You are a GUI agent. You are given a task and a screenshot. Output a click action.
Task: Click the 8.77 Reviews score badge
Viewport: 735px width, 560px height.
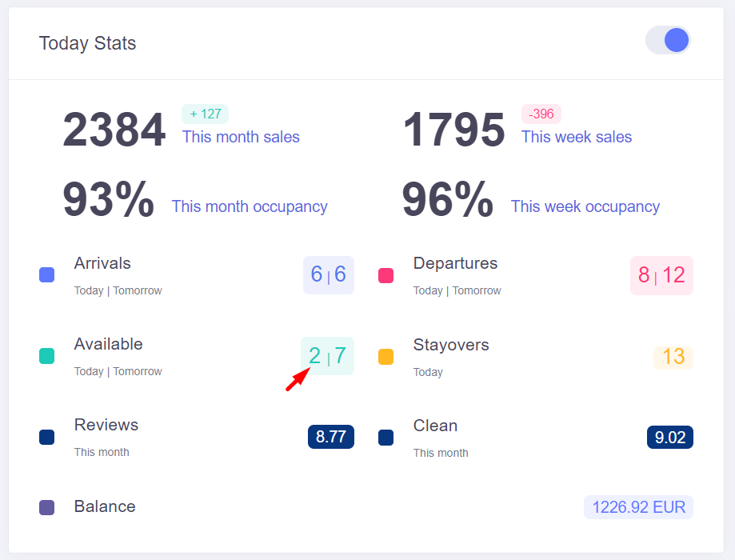pyautogui.click(x=330, y=437)
